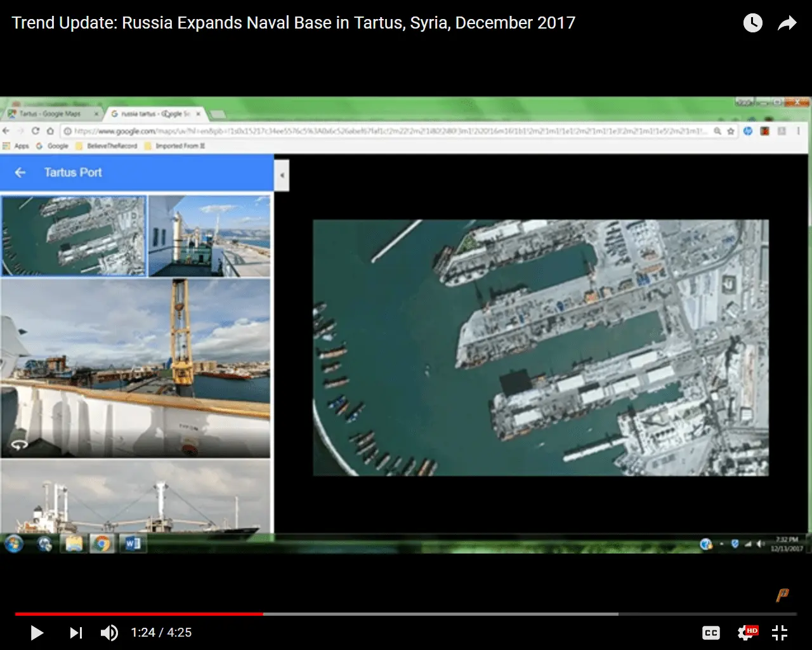The width and height of the screenshot is (812, 650).
Task: Select the aerial port thumbnail
Action: pos(74,236)
